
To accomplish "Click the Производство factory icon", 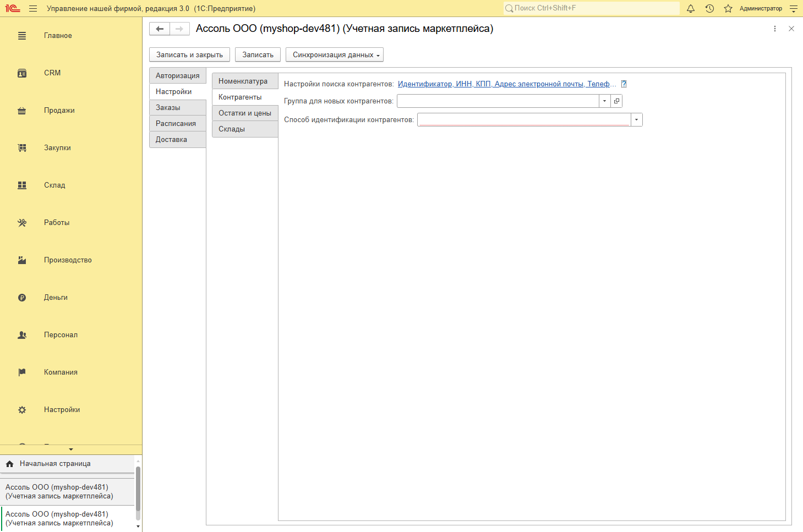I will pyautogui.click(x=22, y=260).
